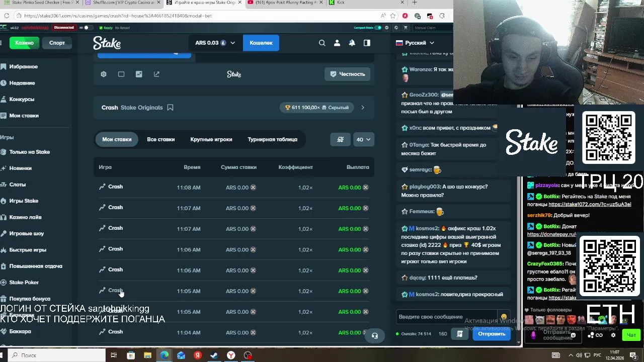644x362 pixels.
Task: Click the green Казино button
Action: [x=24, y=43]
